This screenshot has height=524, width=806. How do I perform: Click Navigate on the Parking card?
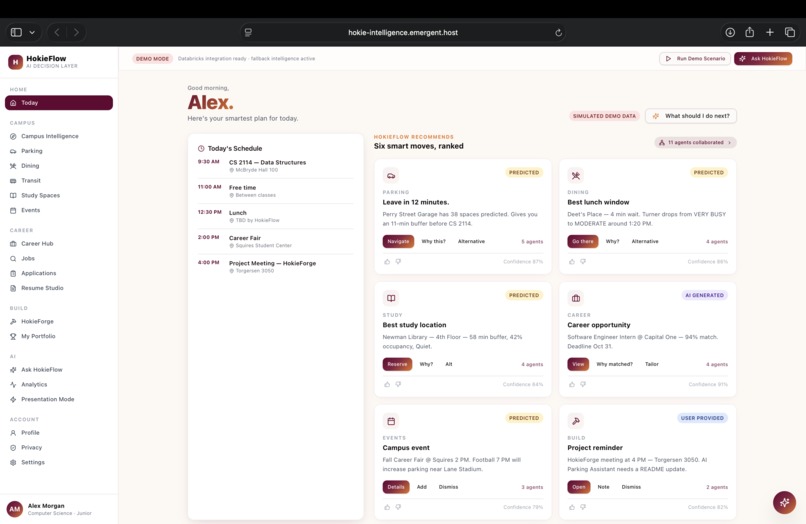point(398,241)
